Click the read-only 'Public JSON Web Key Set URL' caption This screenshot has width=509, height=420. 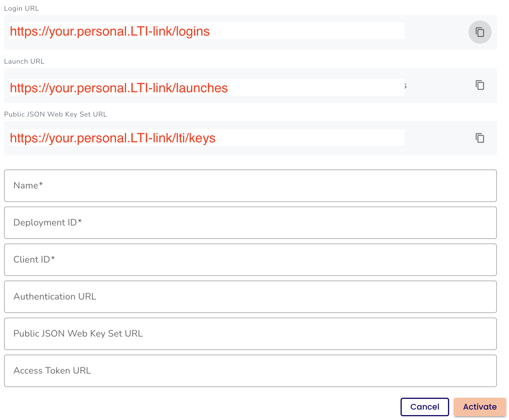pos(56,114)
